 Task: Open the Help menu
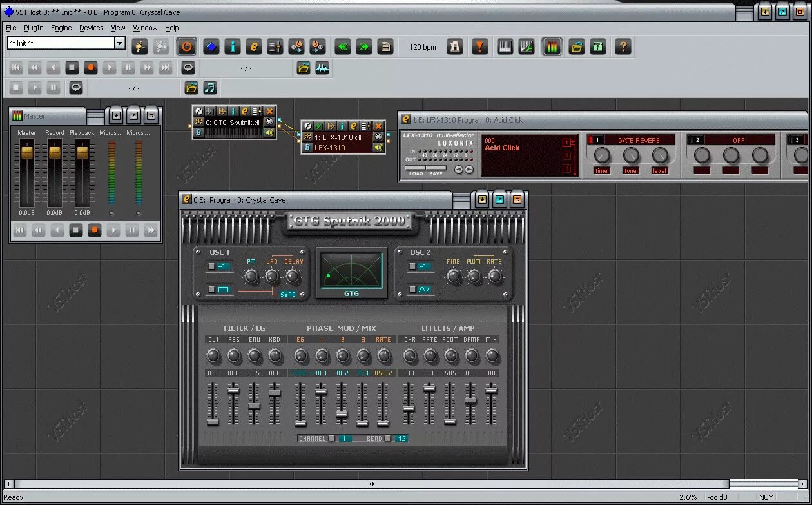pyautogui.click(x=171, y=28)
